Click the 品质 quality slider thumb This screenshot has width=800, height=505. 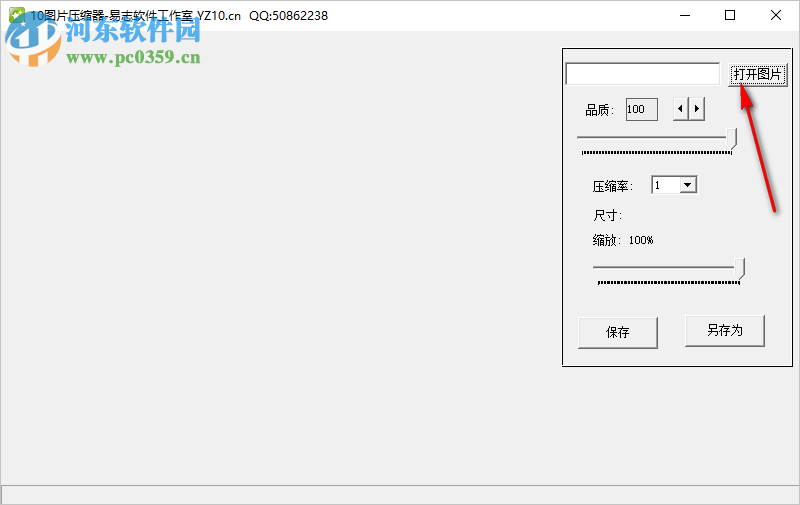732,139
